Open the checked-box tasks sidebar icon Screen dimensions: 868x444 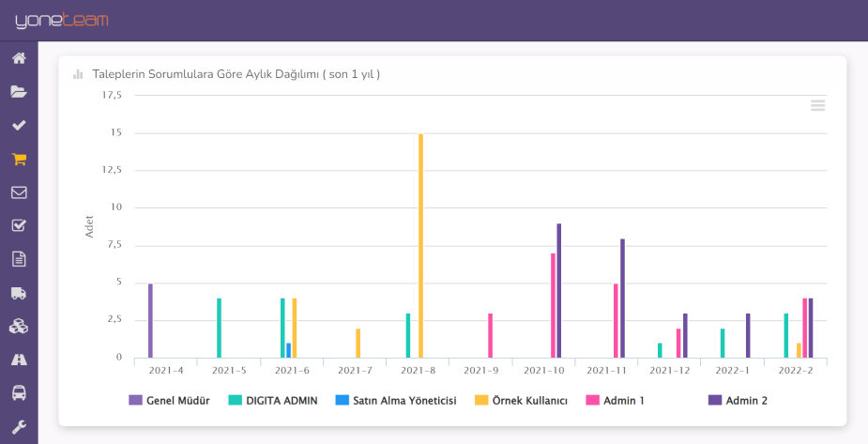click(19, 226)
